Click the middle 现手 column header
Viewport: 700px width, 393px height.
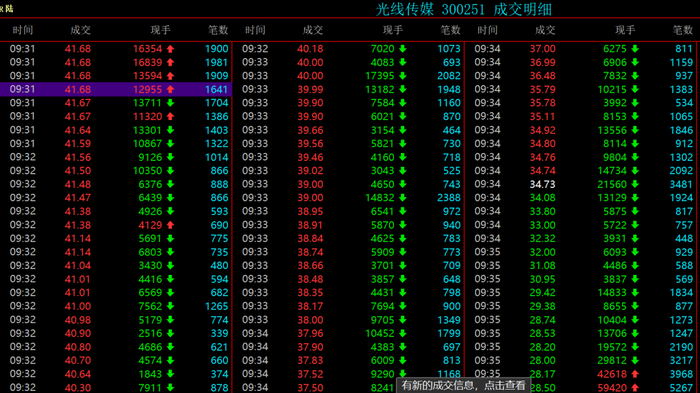pos(392,30)
